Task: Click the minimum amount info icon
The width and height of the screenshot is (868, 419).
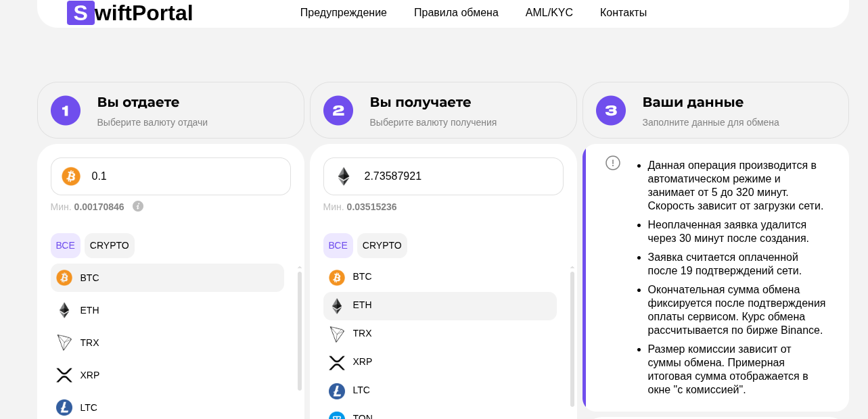Action: tap(138, 206)
